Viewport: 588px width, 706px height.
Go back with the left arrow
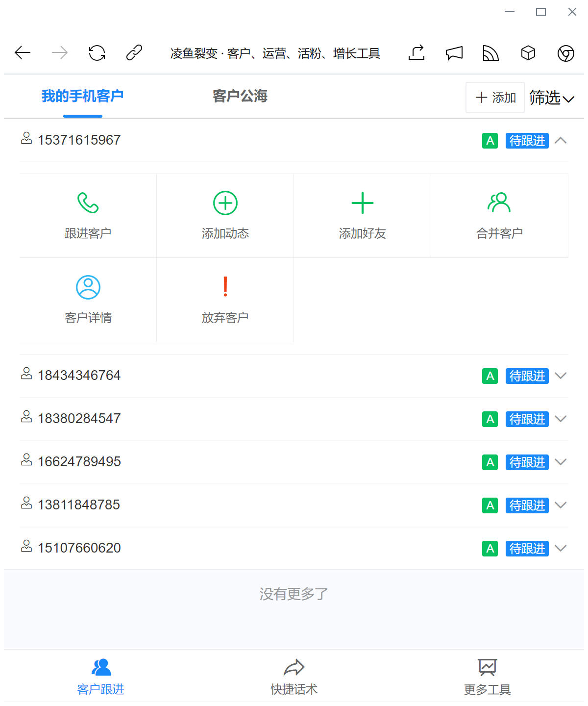23,53
